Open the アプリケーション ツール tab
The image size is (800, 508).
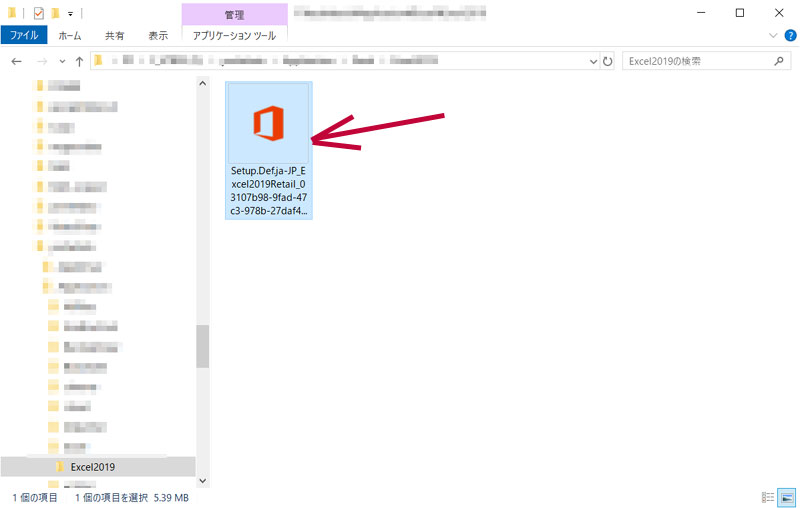tap(234, 35)
